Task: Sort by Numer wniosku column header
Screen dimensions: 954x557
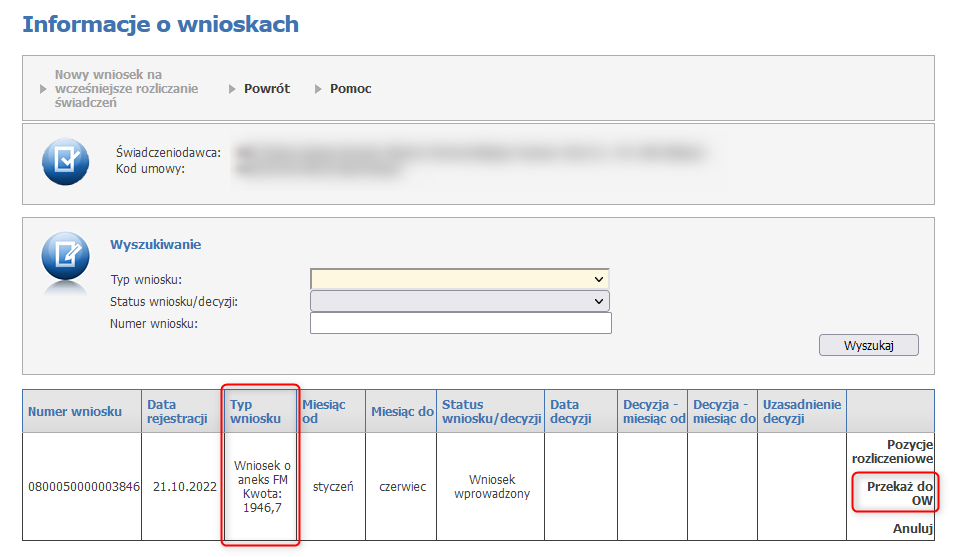Action: (75, 411)
